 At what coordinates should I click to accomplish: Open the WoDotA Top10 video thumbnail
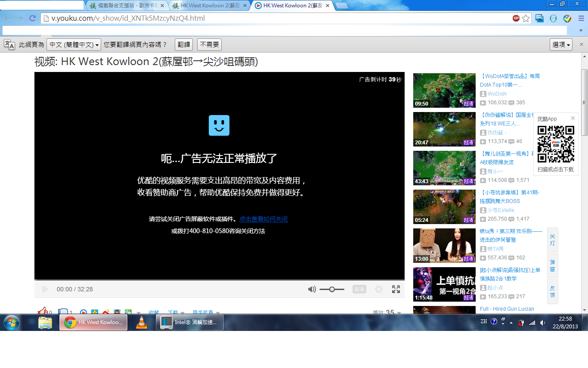point(444,90)
